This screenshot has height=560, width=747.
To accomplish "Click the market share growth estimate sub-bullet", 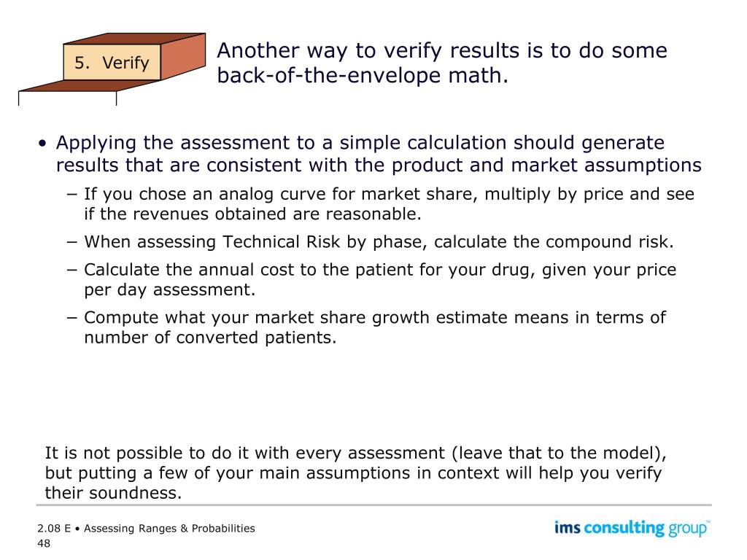I will pos(374,327).
